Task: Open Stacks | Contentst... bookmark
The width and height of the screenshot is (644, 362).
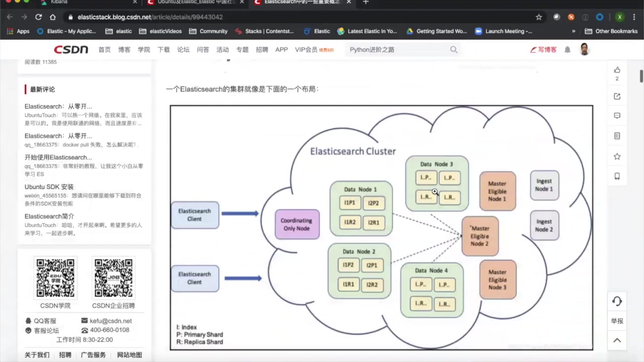Action: [265, 31]
